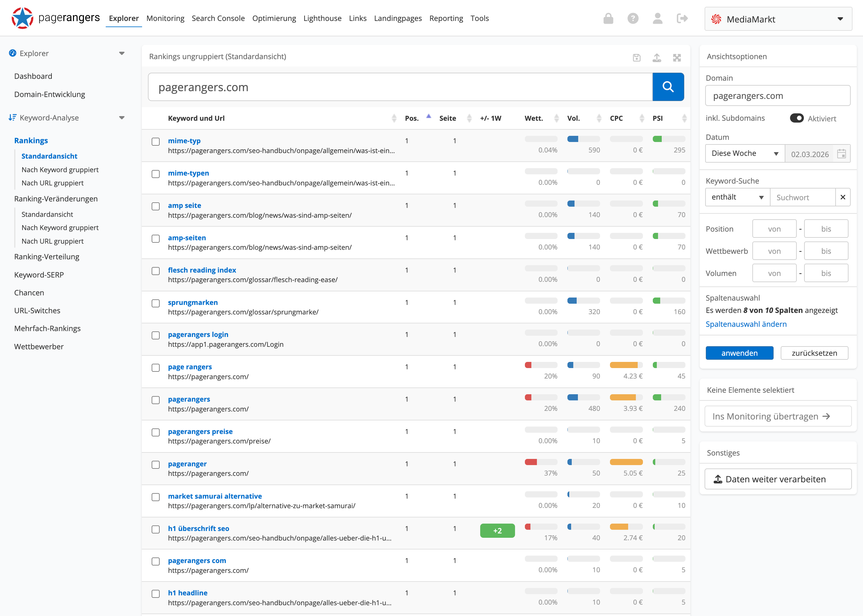Expand the enthält keyword filter dropdown
This screenshot has width=863, height=616.
click(737, 197)
